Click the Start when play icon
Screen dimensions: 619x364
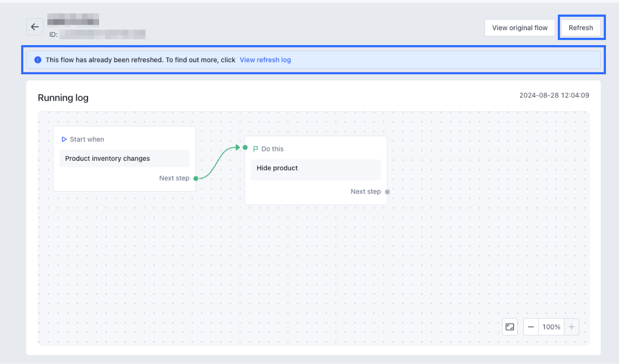click(x=64, y=139)
